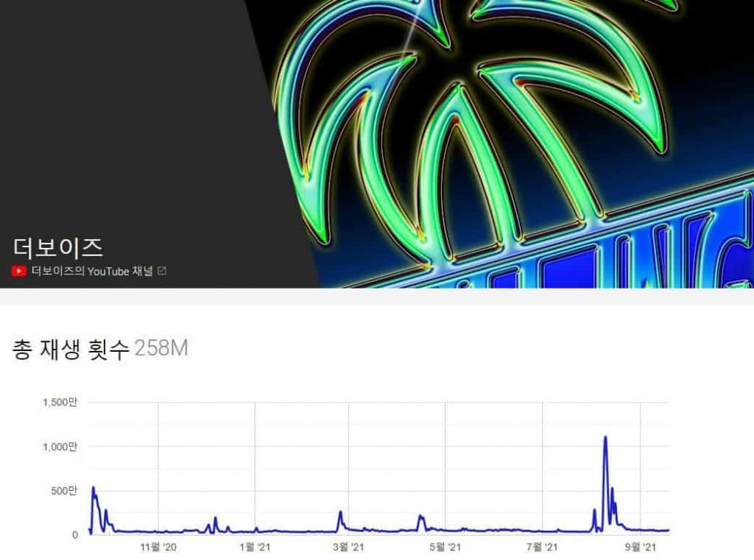Click the 총 재생 횟수 heading

[71, 348]
